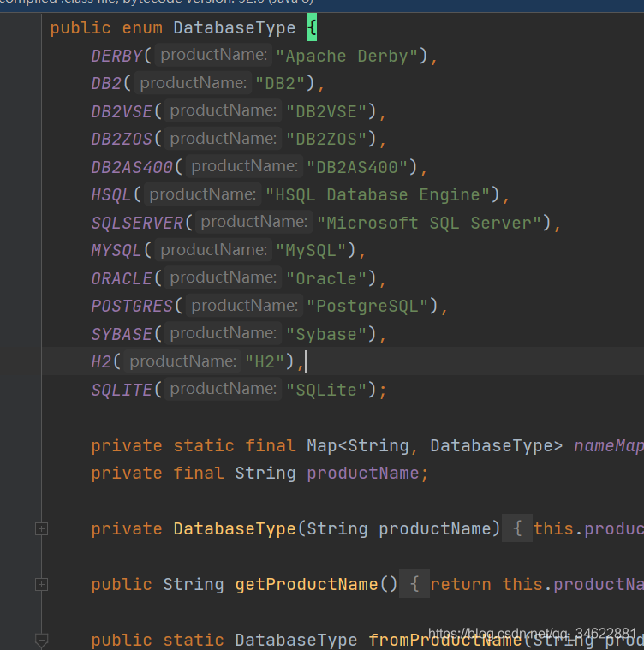Click the POSTGRES enum constant
644x650 pixels.
point(132,307)
